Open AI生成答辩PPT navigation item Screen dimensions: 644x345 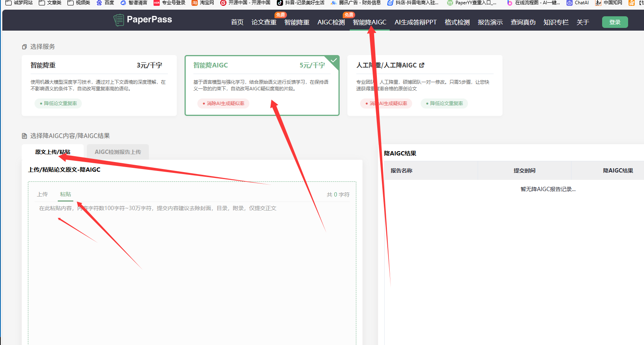tap(415, 22)
